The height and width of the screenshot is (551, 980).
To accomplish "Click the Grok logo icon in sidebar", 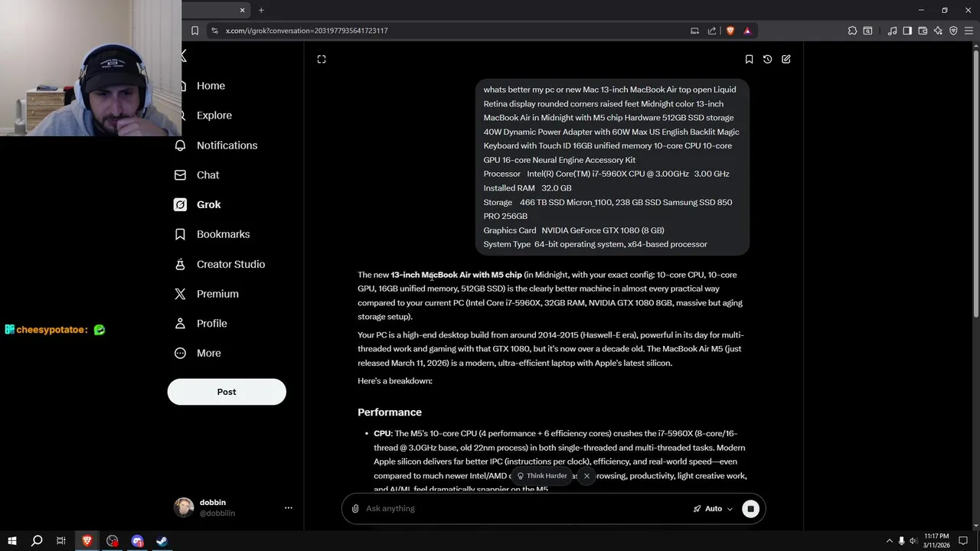I will [180, 204].
